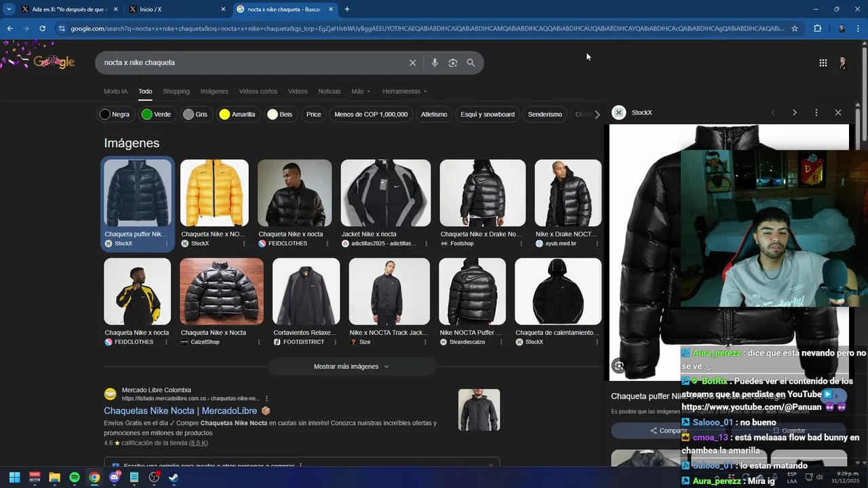Image resolution: width=868 pixels, height=488 pixels.
Task: Apply the Senderismo filter chip
Action: tap(545, 115)
